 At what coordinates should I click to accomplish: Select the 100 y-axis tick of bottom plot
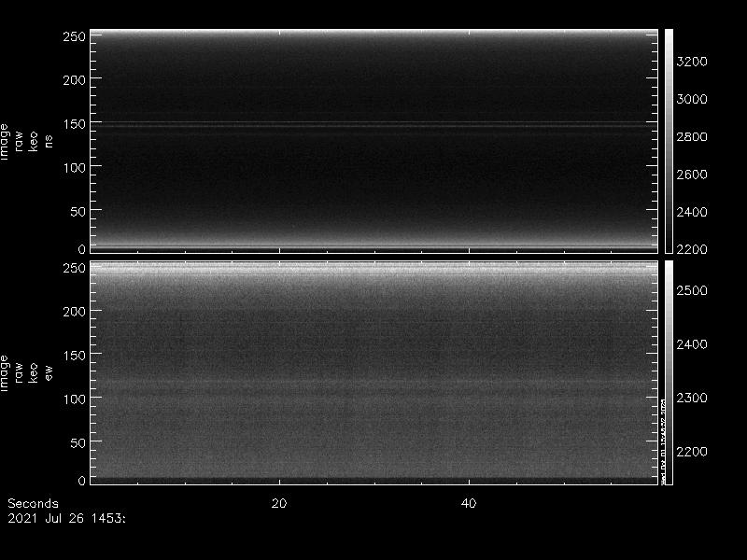(74, 399)
